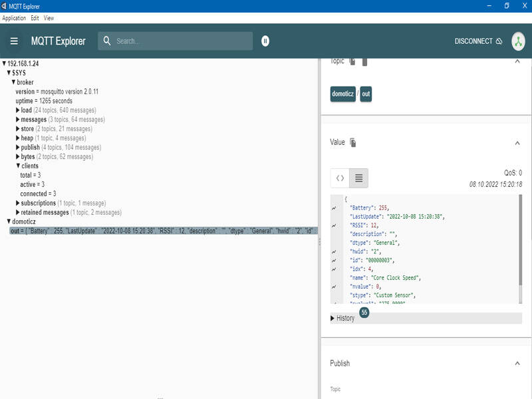Viewport: 532px width, 399px height.
Task: Switch to raw code view icon
Action: pyautogui.click(x=340, y=178)
